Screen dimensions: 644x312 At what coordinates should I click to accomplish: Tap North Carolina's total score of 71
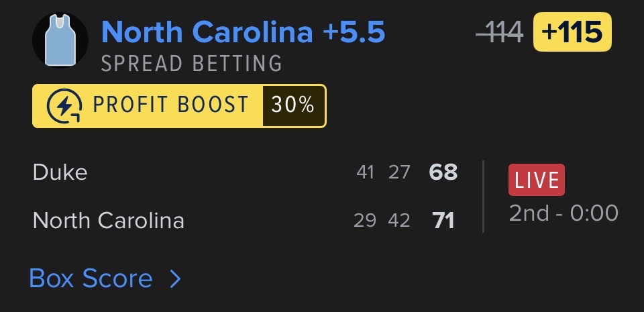point(443,220)
